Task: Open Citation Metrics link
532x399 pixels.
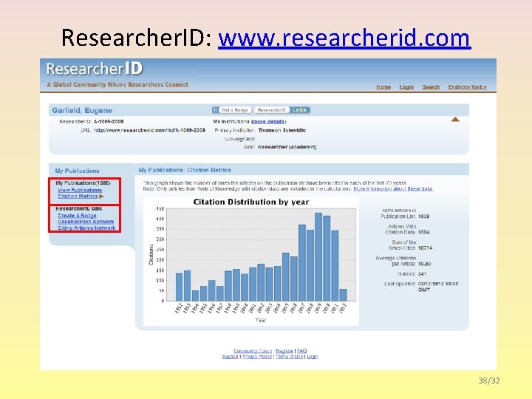Action: tap(78, 197)
